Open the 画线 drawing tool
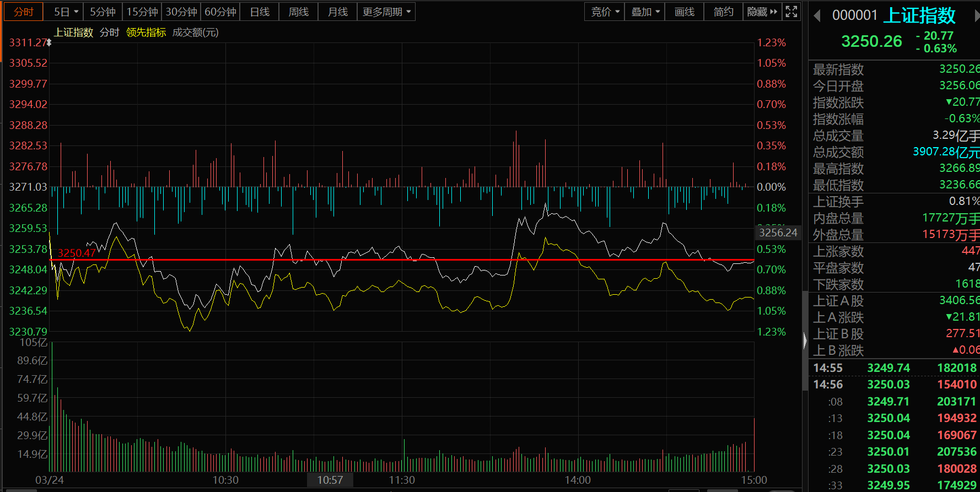980x492 pixels. 684,12
